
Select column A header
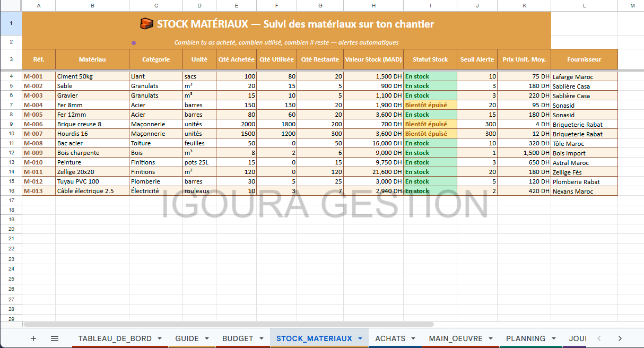pos(39,5)
